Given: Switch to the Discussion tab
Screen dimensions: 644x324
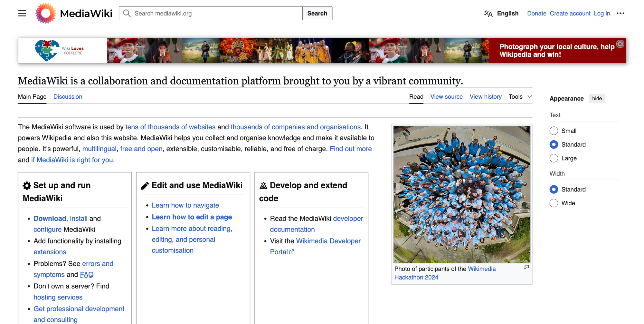Looking at the screenshot, I should point(68,96).
